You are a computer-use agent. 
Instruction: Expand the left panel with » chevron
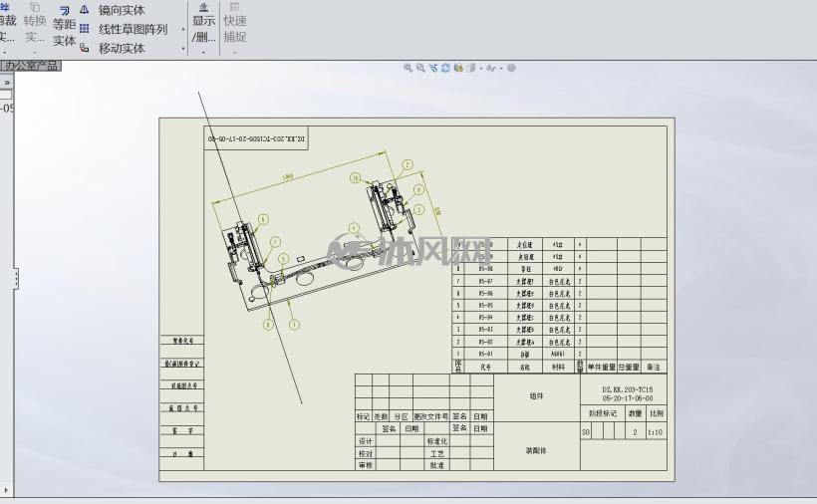click(7, 83)
